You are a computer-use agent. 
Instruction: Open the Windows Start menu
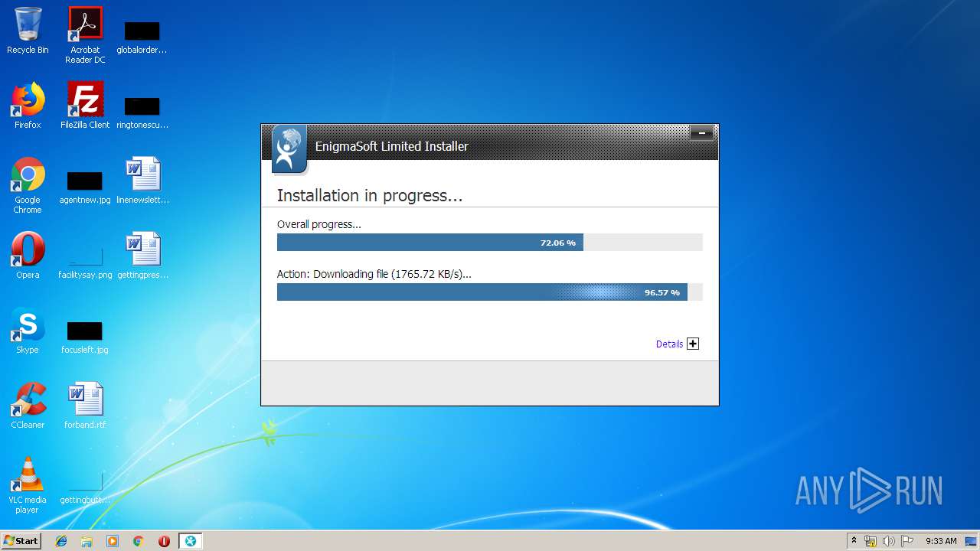(21, 541)
